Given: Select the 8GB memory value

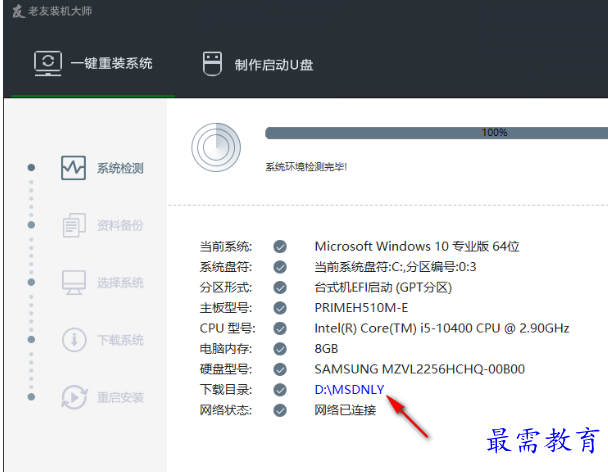Looking at the screenshot, I should click(326, 349).
